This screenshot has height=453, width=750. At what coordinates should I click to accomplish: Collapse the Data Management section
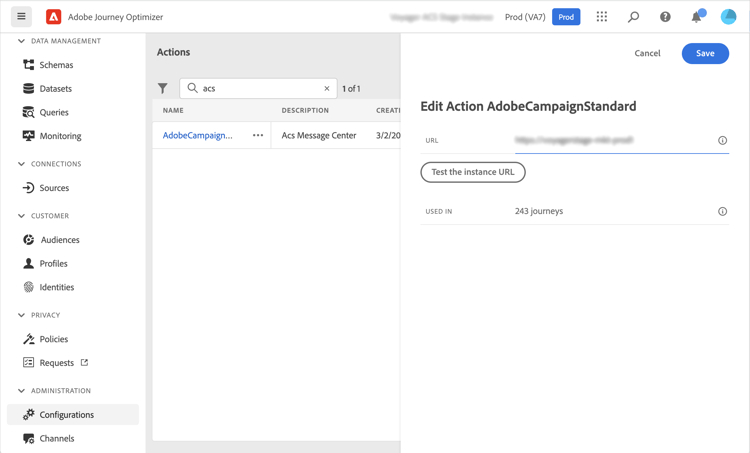(x=21, y=41)
